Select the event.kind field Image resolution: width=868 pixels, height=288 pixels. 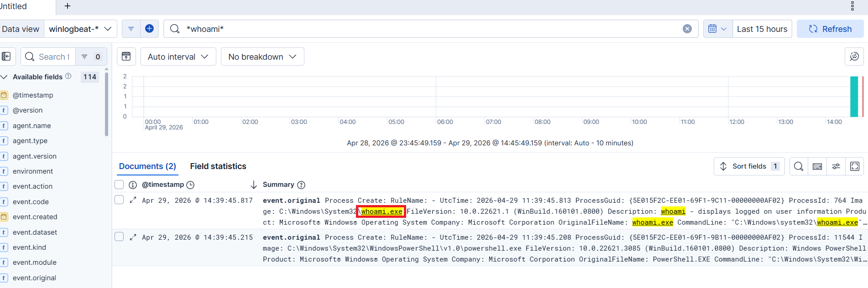(29, 247)
